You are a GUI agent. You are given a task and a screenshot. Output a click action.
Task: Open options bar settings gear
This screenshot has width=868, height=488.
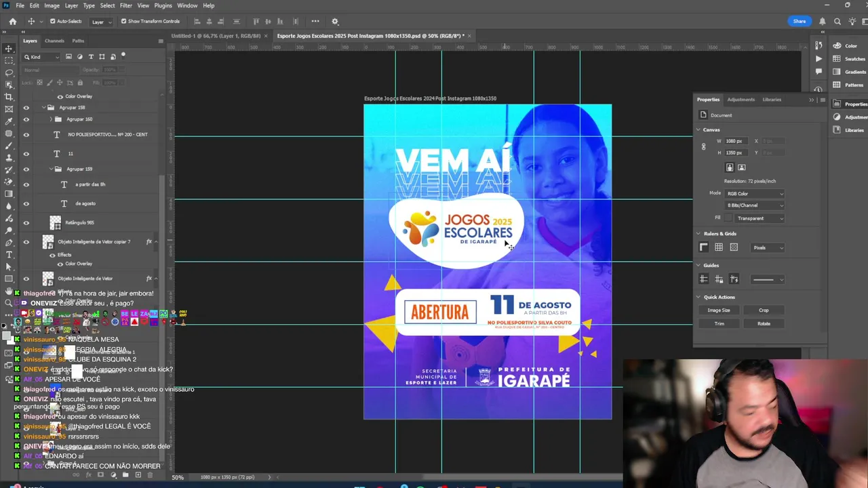click(x=335, y=21)
